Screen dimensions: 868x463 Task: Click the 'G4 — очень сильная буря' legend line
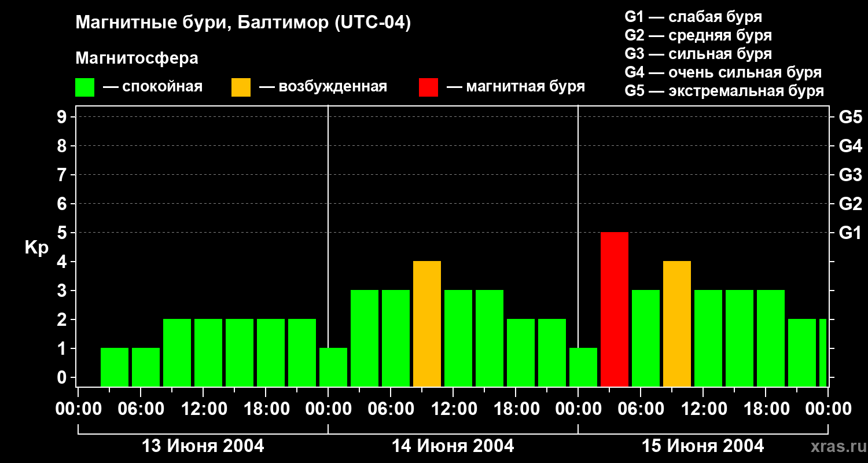[x=723, y=72]
